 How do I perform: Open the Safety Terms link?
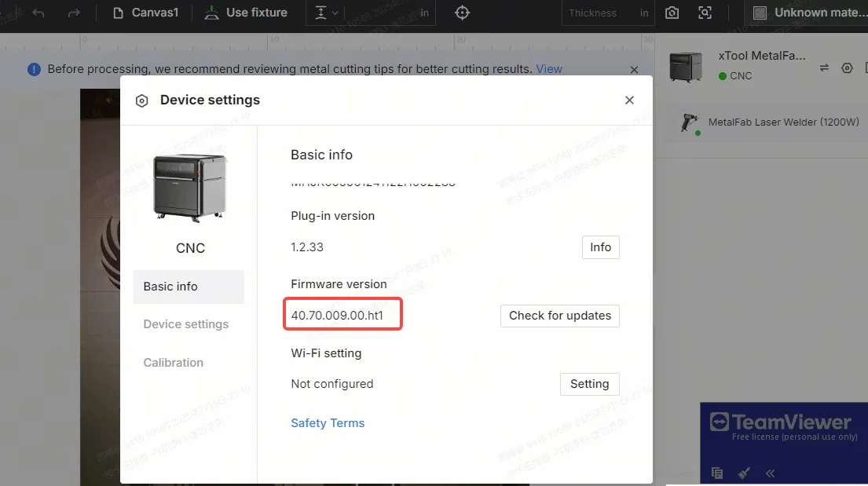[x=328, y=423]
